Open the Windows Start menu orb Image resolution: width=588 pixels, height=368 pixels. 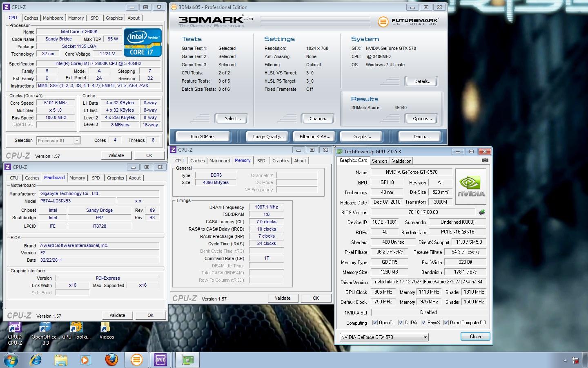click(11, 360)
